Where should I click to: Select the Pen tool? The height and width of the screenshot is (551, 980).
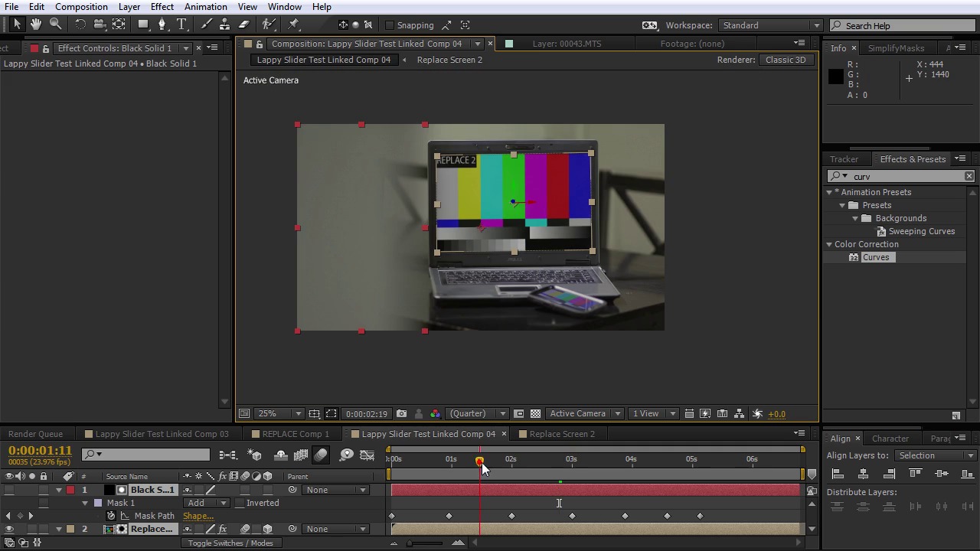(162, 24)
